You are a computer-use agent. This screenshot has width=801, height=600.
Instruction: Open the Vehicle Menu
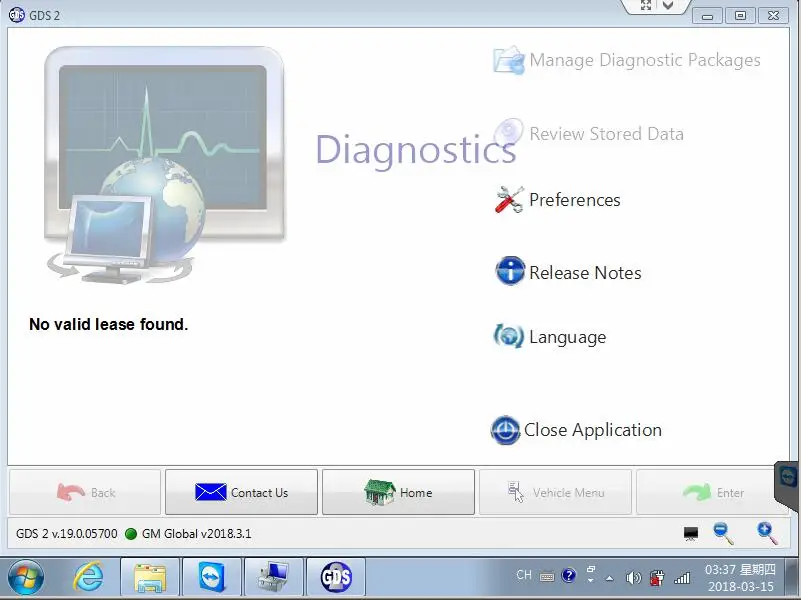[555, 492]
